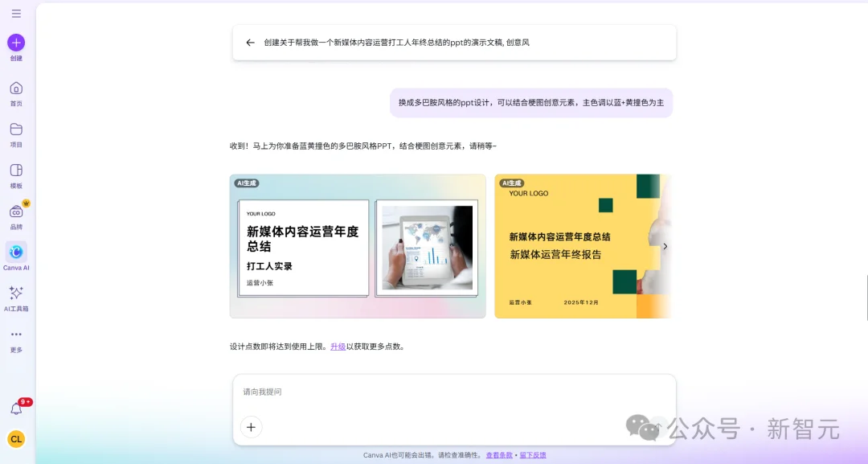Open the notifications bell showing 9+
This screenshot has width=868, height=464.
[16, 408]
